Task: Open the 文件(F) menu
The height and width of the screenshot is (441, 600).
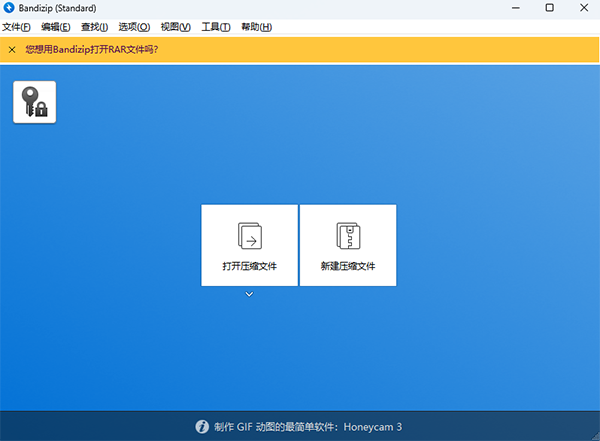Action: (16, 27)
